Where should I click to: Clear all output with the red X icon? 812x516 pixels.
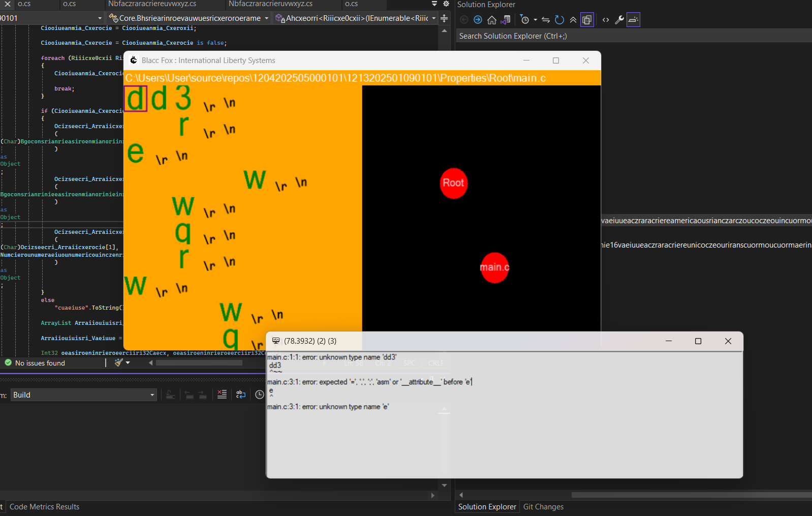coord(222,394)
